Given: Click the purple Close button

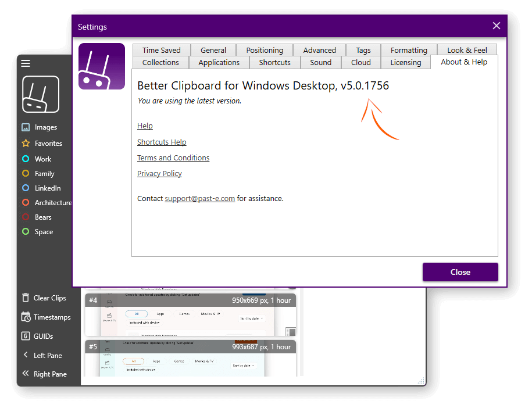Looking at the screenshot, I should [460, 272].
